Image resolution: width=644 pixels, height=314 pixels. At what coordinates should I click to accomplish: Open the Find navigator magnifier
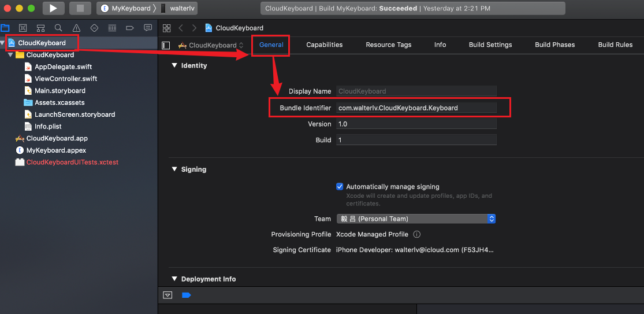58,28
